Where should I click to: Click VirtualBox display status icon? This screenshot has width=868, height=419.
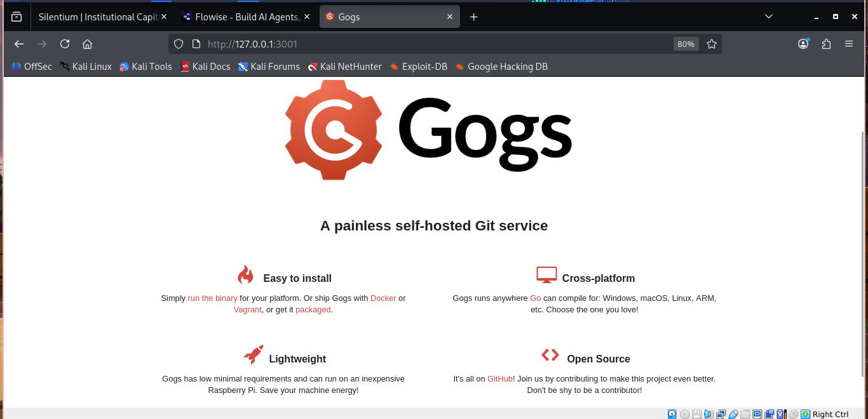tap(757, 414)
